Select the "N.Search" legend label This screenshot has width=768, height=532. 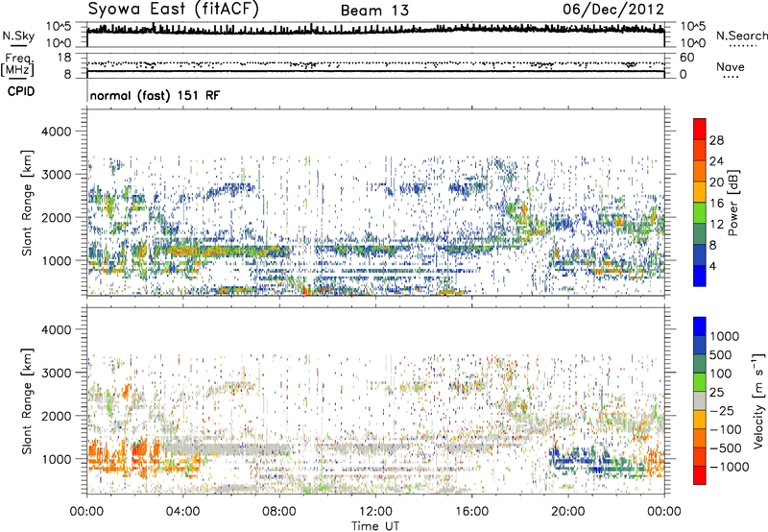[x=742, y=36]
